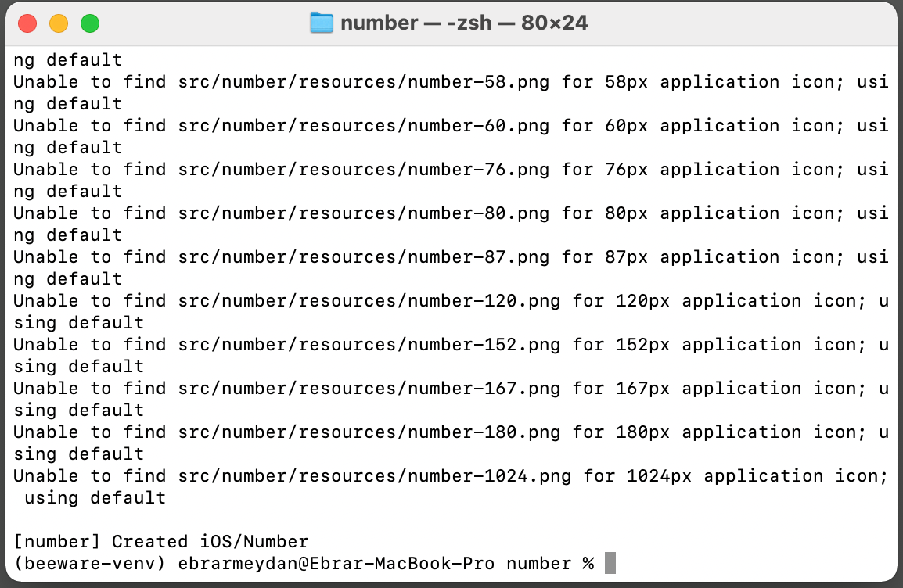Click the line mentioning number-87.png
The image size is (903, 588).
pos(451,256)
